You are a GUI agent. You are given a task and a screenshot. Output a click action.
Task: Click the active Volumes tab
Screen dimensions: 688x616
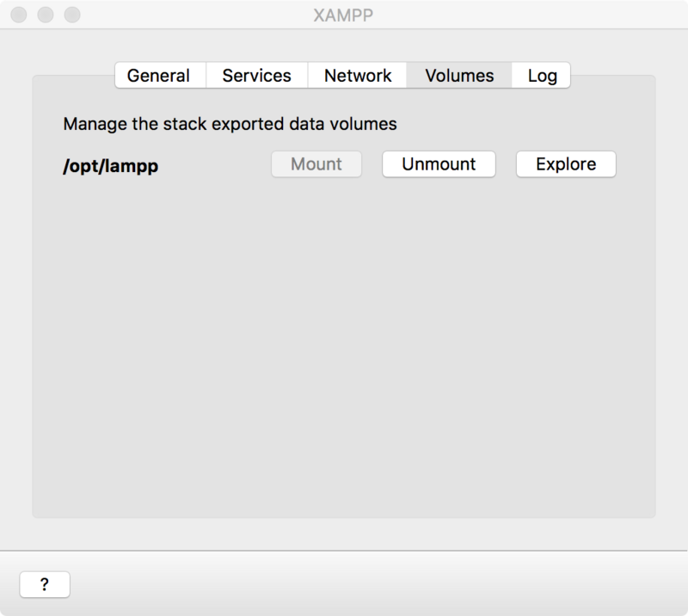[x=459, y=76]
